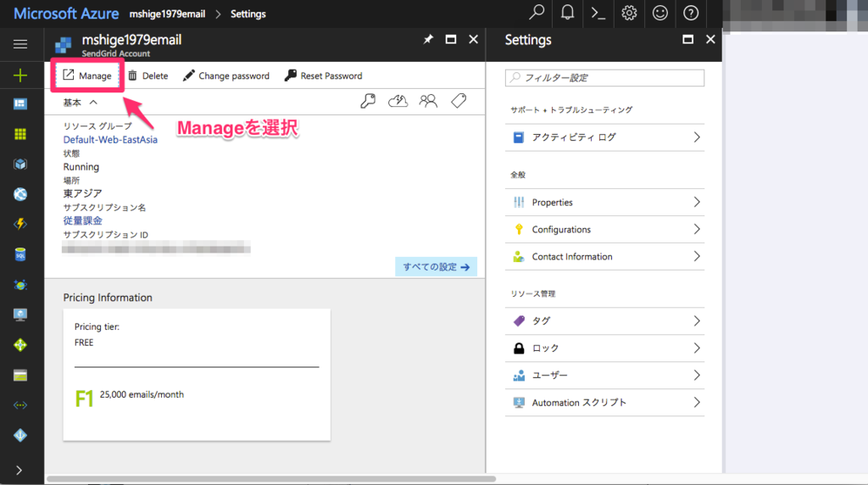Image resolution: width=868 pixels, height=485 pixels.
Task: Open タグ settings item
Action: (604, 321)
